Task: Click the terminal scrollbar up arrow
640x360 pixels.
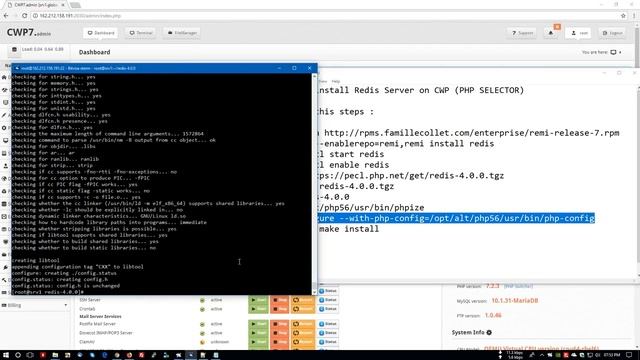Action: click(314, 76)
